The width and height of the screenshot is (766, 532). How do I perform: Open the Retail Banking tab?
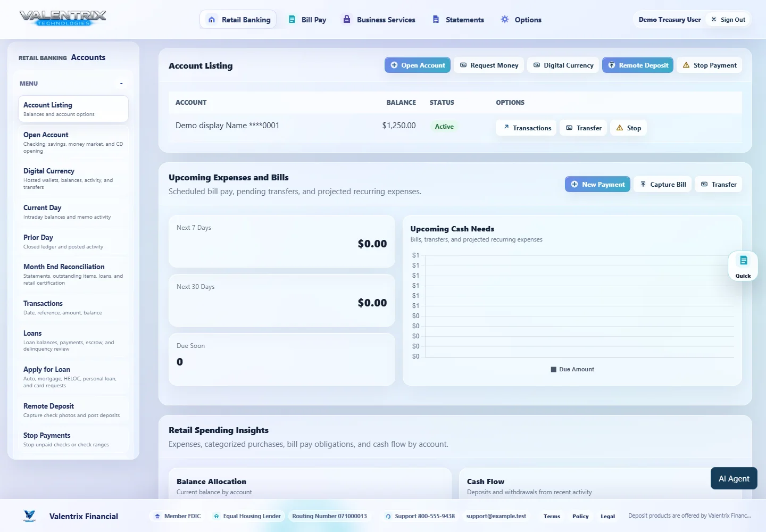[x=238, y=20]
